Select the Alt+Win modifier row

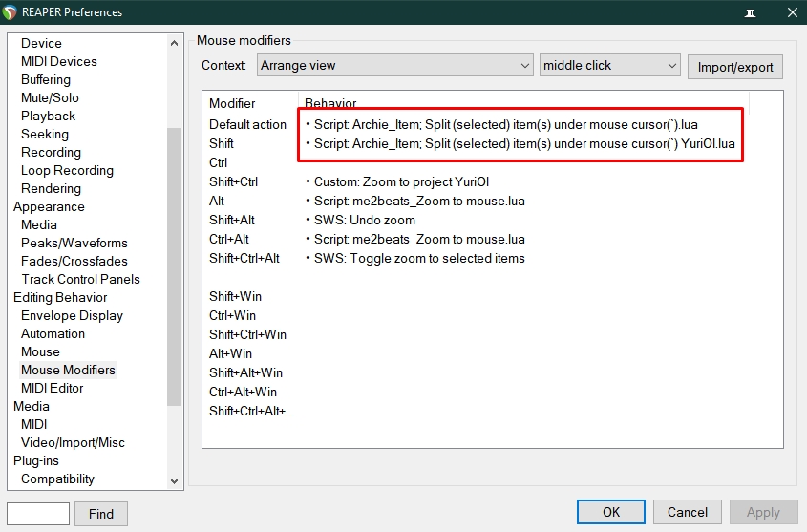tap(493, 353)
